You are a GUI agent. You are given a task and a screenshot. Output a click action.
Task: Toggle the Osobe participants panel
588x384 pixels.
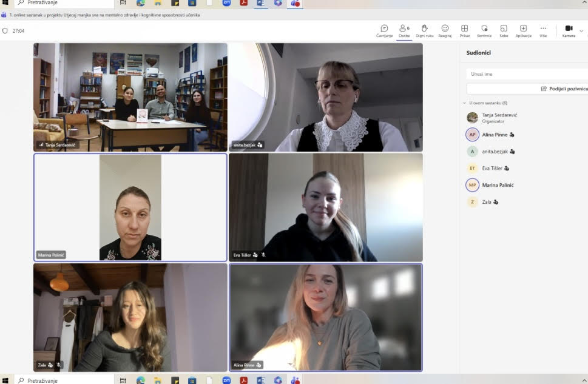point(404,30)
